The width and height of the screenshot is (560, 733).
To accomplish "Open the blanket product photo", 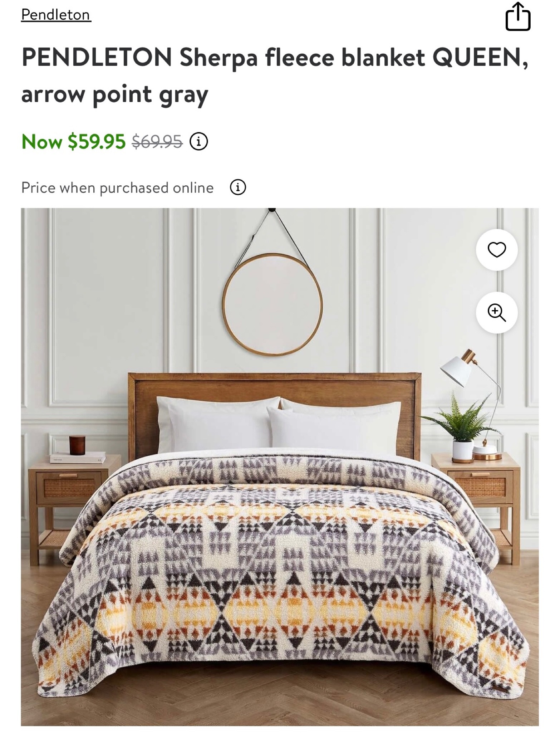I will (x=280, y=468).
